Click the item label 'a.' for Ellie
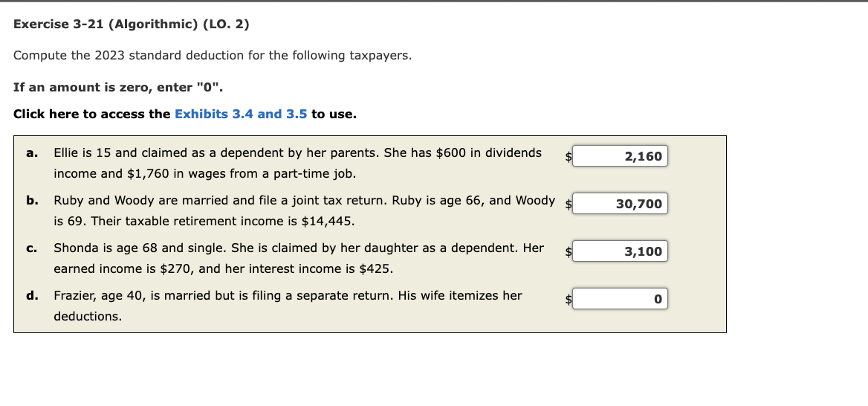Viewport: 868px width, 406px height. (x=32, y=153)
